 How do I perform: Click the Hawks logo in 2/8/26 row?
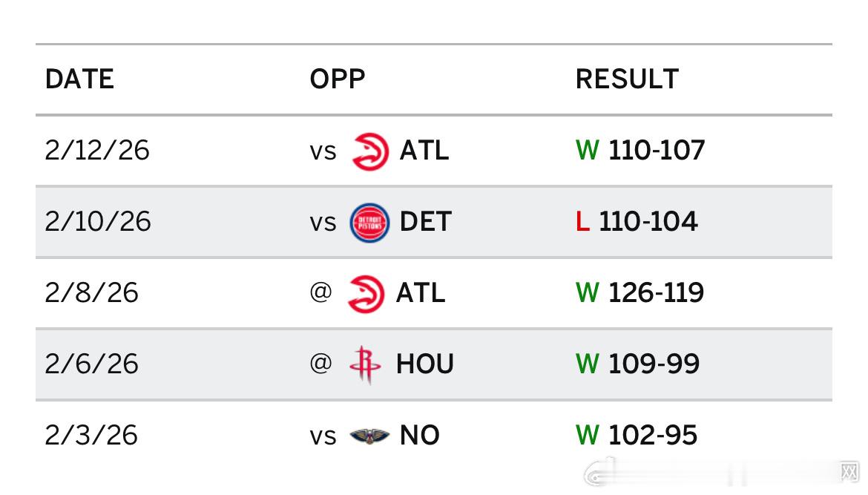pos(366,294)
